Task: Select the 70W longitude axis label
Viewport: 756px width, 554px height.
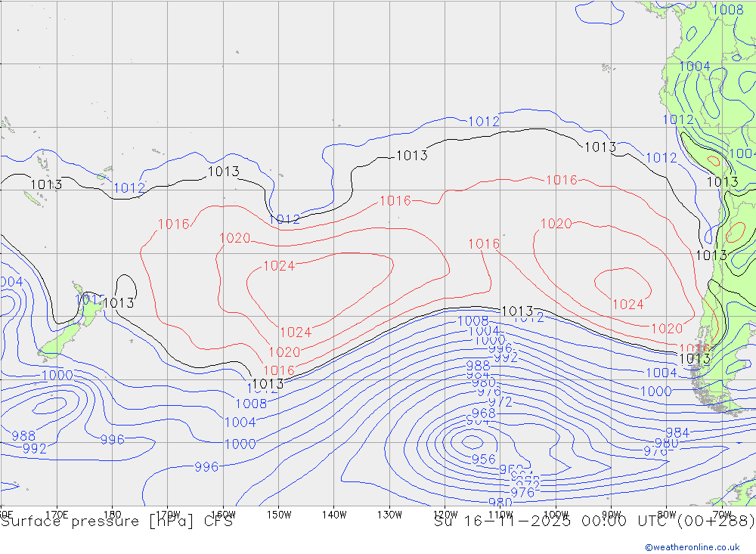Action: click(722, 515)
